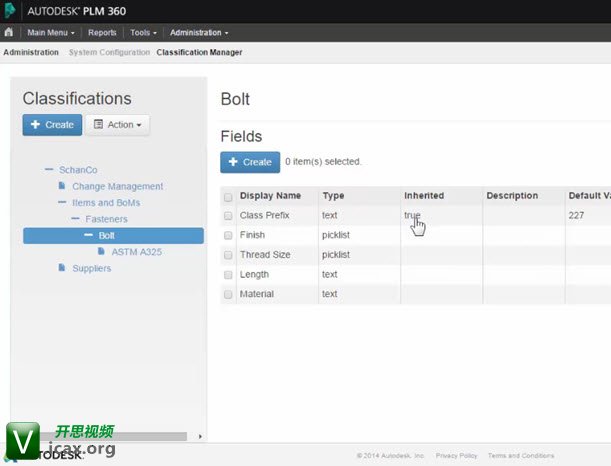Open the Administration menu
Viewport: 611px width, 466px height.
pos(198,32)
